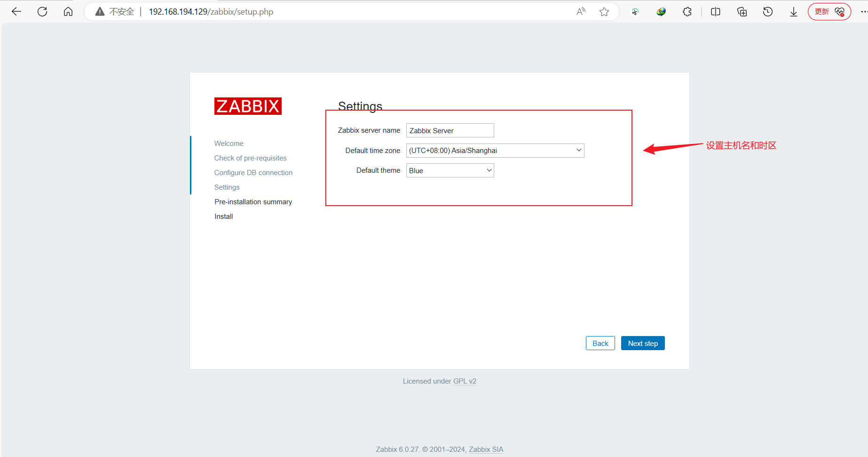Open the browser home page icon
The image size is (868, 457).
pos(68,12)
